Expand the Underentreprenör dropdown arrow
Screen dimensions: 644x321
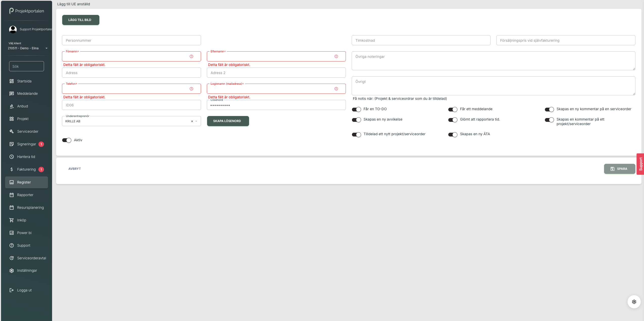tap(196, 121)
